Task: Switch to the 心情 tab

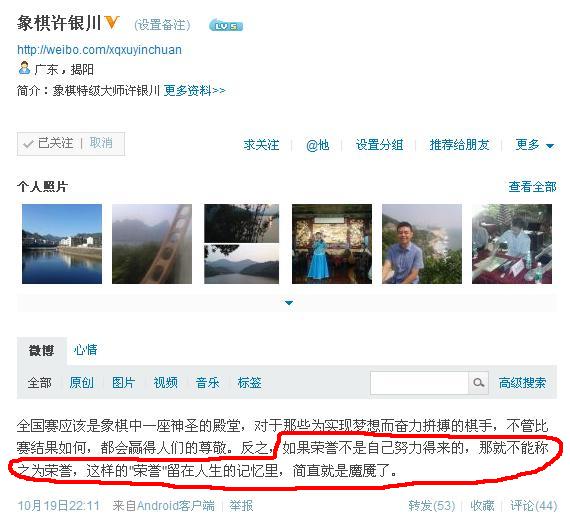Action: click(x=85, y=350)
